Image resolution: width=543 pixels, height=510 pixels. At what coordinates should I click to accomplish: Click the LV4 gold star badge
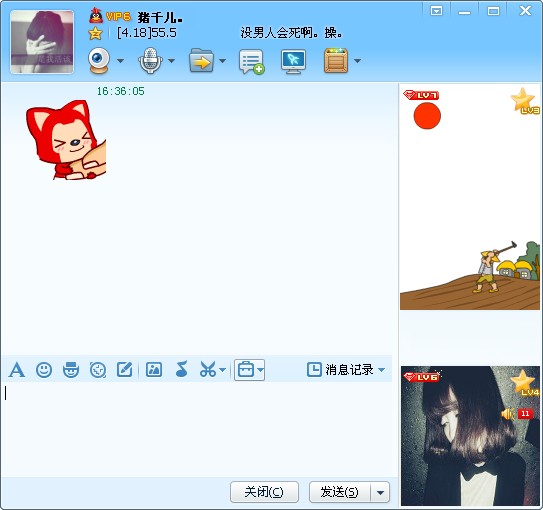pos(525,383)
